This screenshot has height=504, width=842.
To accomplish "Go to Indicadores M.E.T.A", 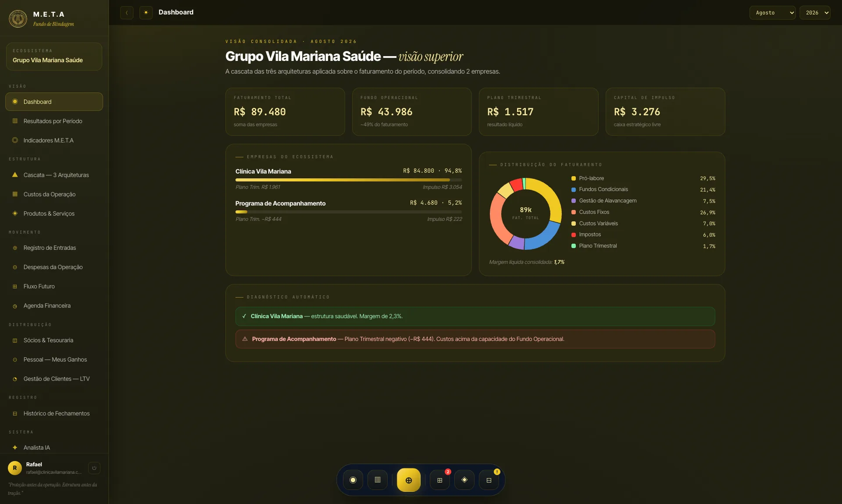I will pos(54,140).
